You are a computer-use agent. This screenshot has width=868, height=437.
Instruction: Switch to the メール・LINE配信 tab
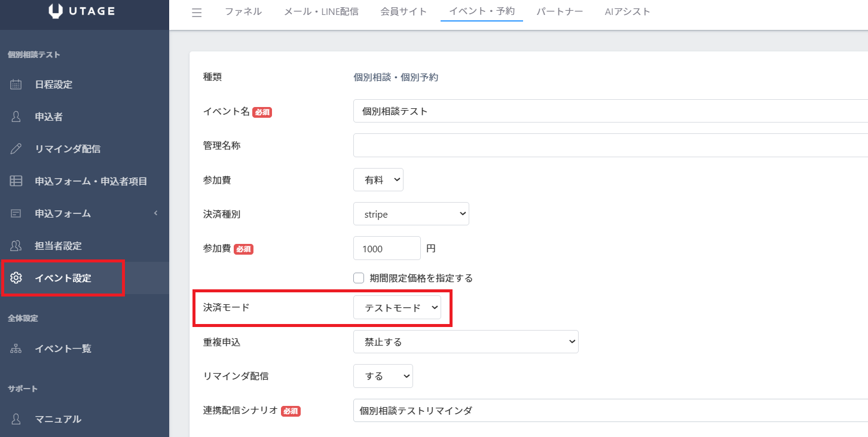(x=321, y=11)
